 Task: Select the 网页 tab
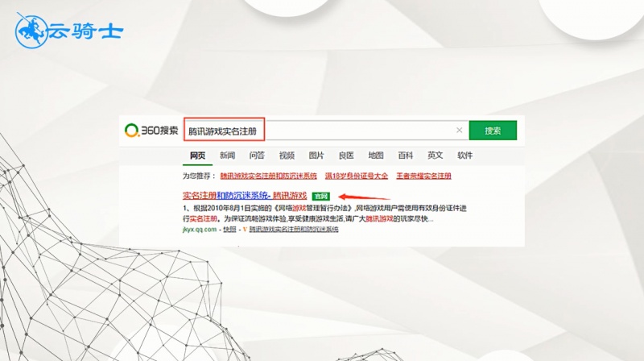click(x=197, y=156)
